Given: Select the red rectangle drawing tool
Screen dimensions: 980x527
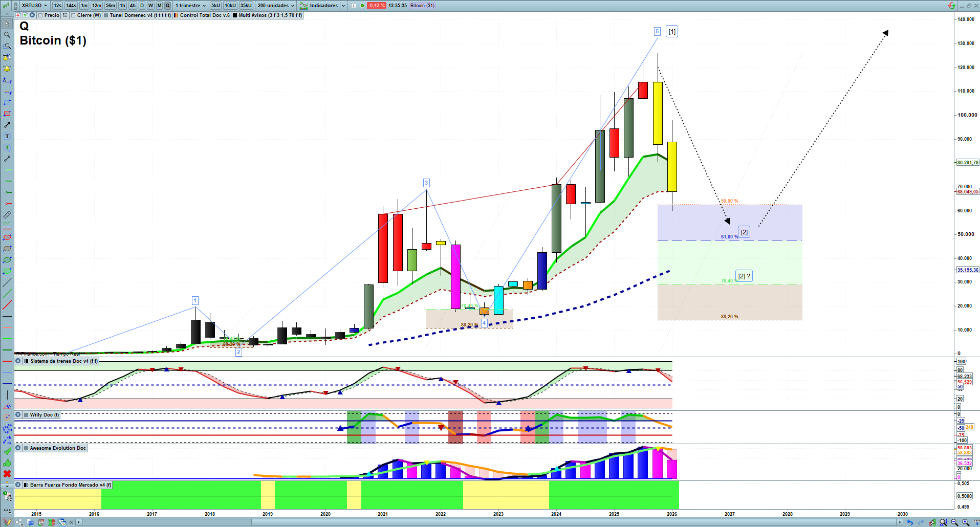Looking at the screenshot, I should (7, 114).
